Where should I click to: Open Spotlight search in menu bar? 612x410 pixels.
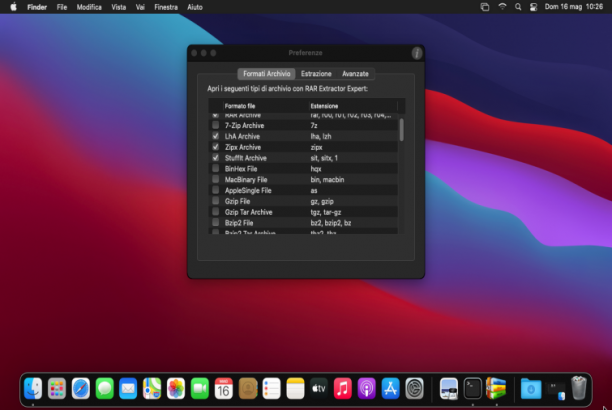pyautogui.click(x=518, y=7)
